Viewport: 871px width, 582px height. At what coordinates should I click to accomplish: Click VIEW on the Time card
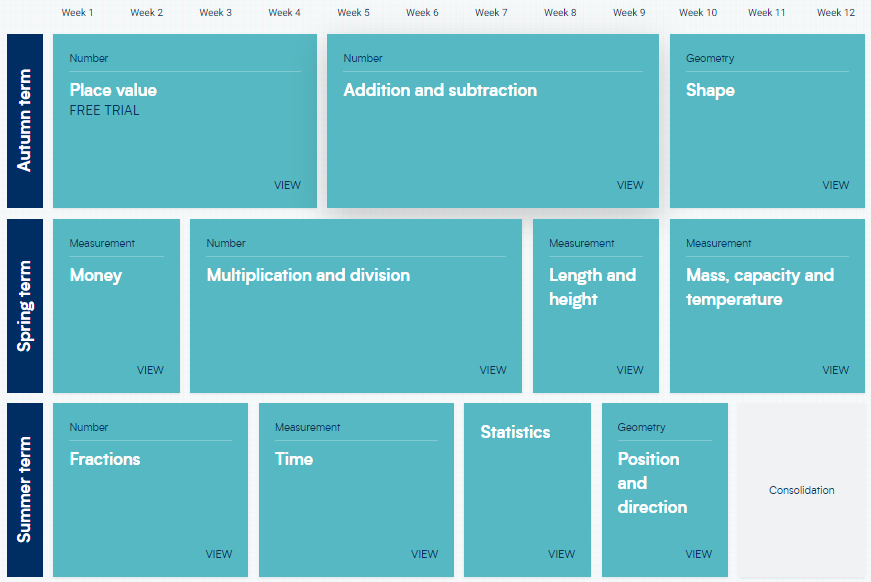424,554
